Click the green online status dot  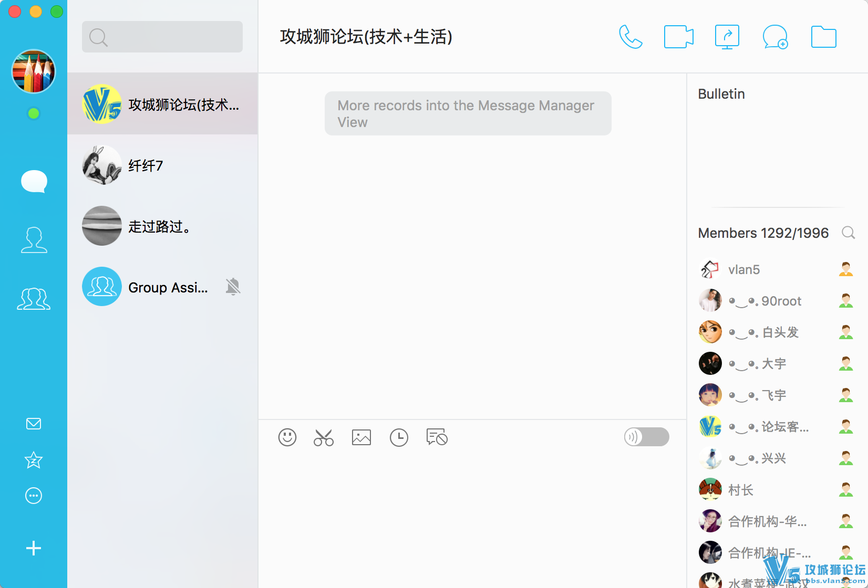pyautogui.click(x=34, y=113)
